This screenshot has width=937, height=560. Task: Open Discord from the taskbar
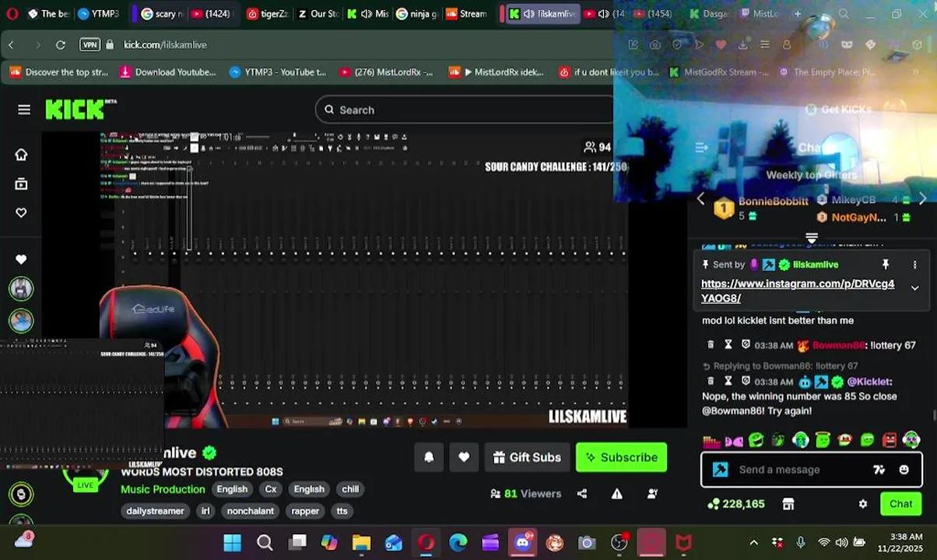pyautogui.click(x=523, y=542)
